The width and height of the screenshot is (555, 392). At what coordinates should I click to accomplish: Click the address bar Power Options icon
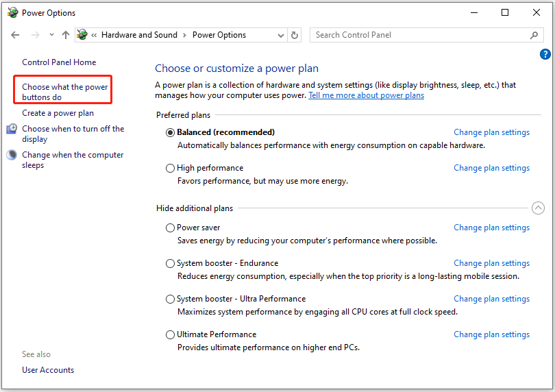tap(82, 35)
